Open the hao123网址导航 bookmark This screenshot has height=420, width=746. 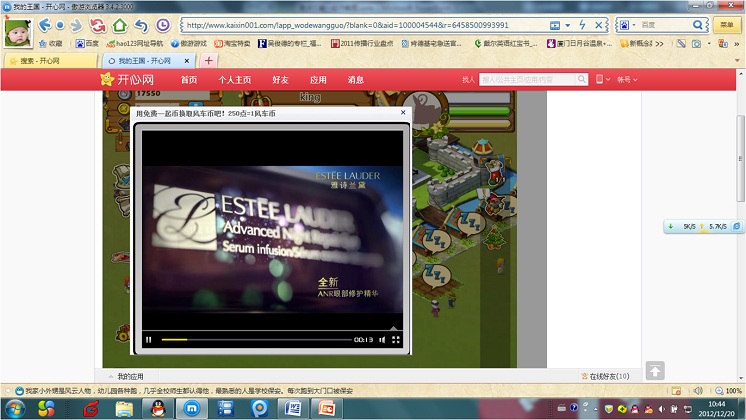click(135, 43)
